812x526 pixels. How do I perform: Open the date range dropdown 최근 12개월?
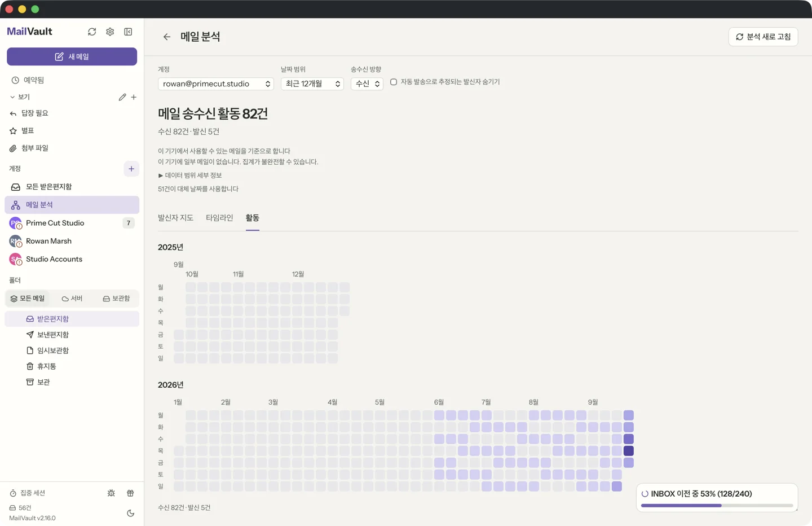click(x=312, y=84)
